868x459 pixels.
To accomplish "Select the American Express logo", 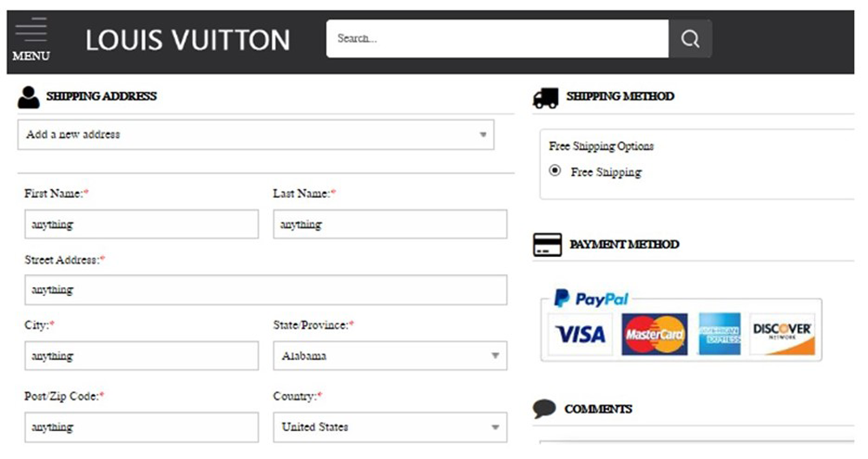I will [x=720, y=334].
